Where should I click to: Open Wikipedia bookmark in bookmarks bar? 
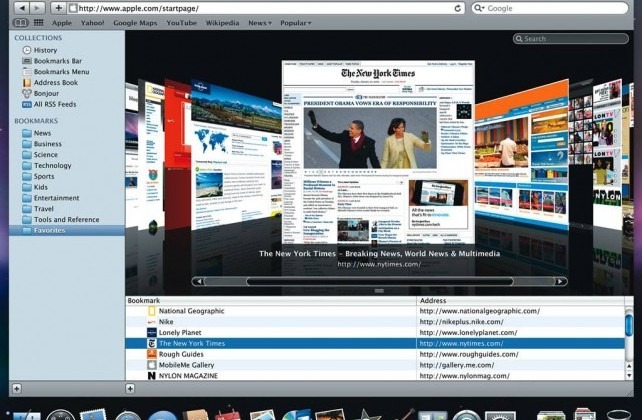222,23
